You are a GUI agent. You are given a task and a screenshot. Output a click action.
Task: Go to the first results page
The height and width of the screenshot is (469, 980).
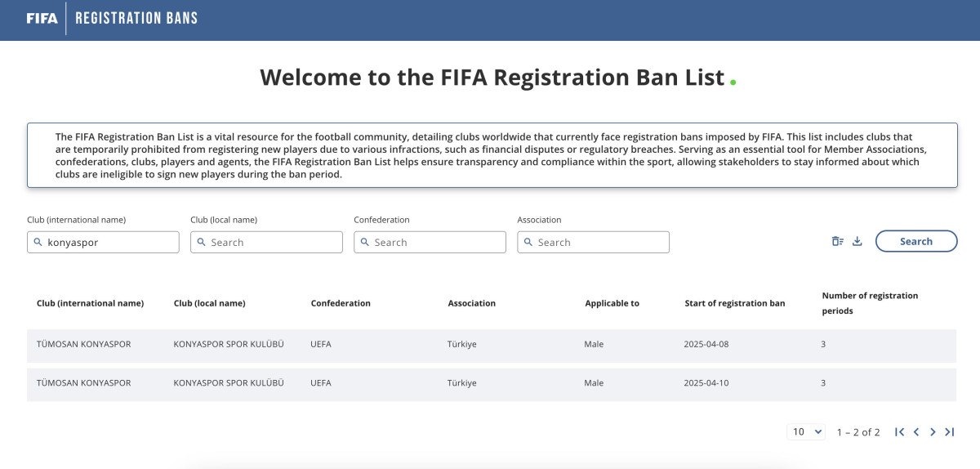(x=899, y=432)
